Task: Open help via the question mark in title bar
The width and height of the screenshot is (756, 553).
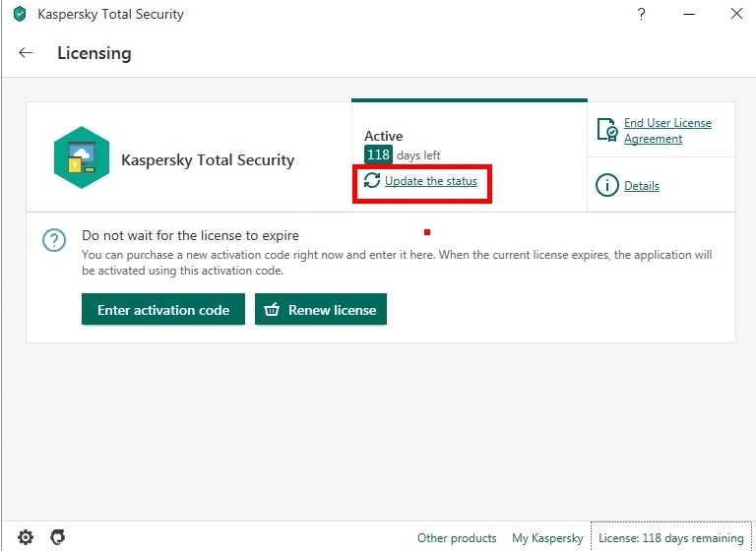Action: pyautogui.click(x=642, y=14)
